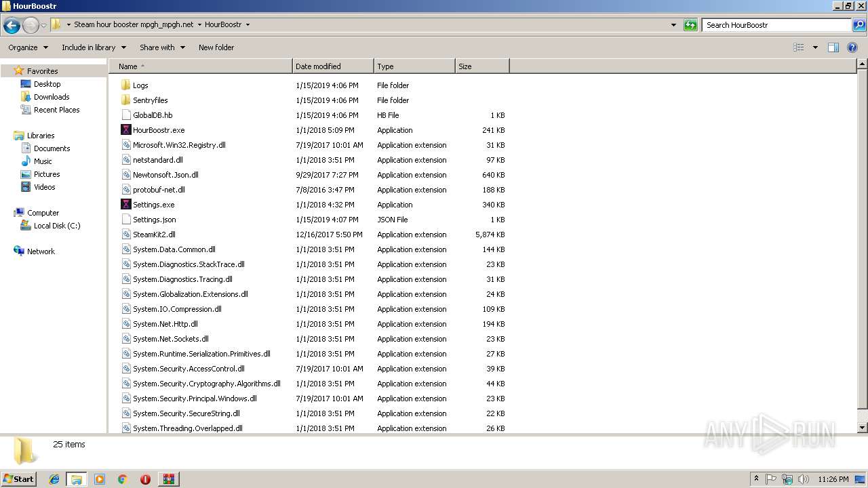Toggle the preview pane icon
Screen dimensions: 868x488
(833, 47)
